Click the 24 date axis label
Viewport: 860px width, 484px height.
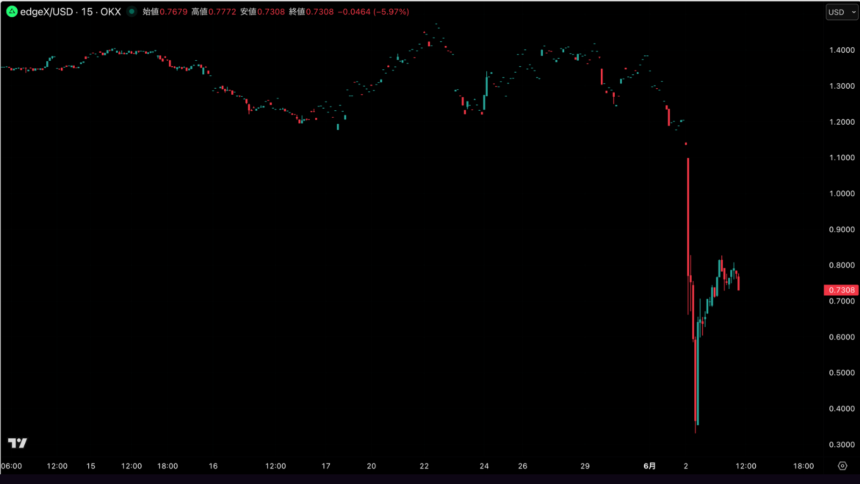[x=484, y=466]
